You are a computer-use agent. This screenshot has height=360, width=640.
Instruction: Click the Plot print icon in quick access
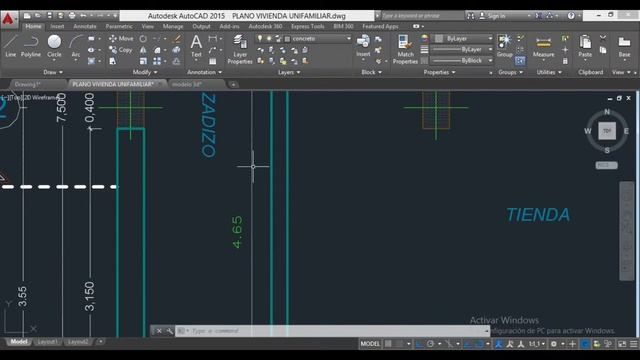pyautogui.click(x=72, y=16)
